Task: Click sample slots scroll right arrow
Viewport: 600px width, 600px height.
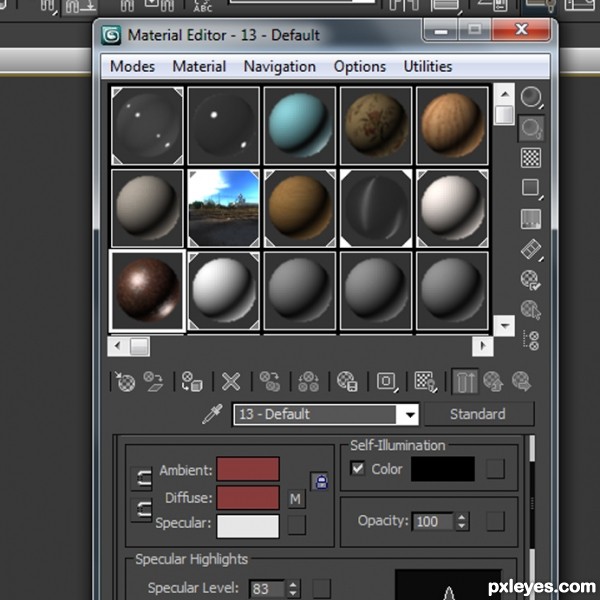Action: click(483, 346)
